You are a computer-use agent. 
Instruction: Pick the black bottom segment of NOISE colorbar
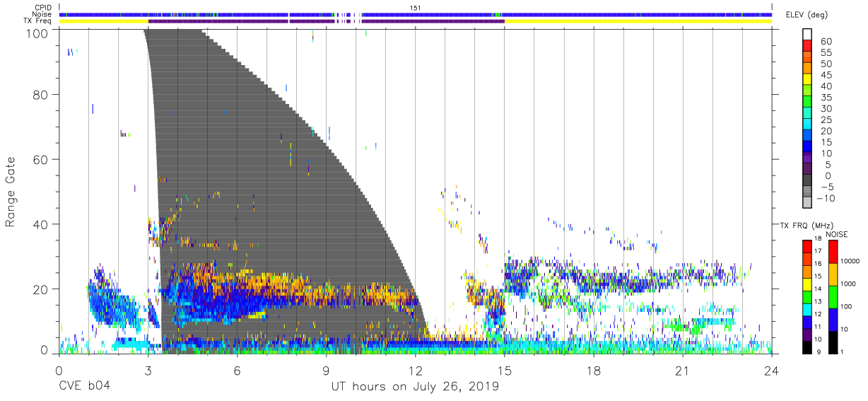coord(832,341)
